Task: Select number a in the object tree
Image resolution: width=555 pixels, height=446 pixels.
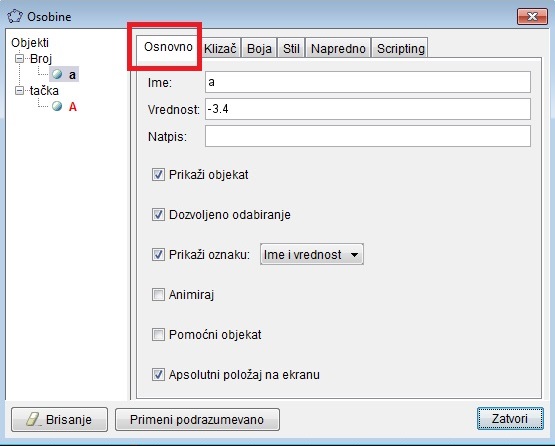Action: point(72,75)
